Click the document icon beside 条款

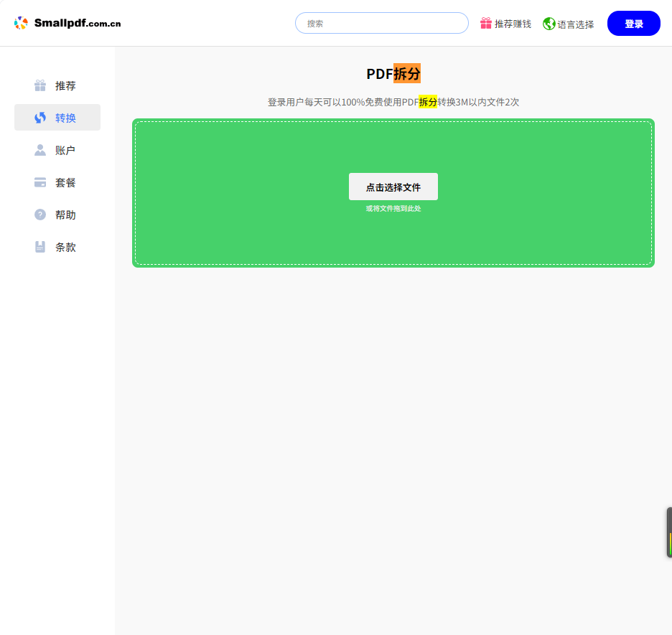pyautogui.click(x=40, y=247)
